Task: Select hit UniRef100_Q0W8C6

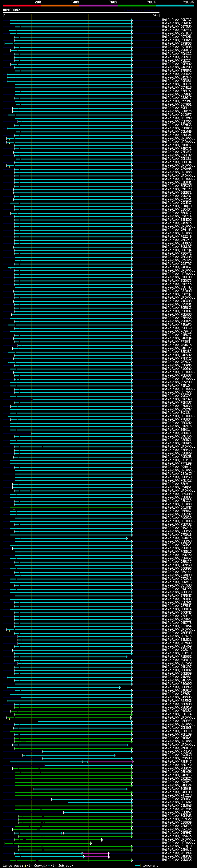Action: [x=177, y=860]
